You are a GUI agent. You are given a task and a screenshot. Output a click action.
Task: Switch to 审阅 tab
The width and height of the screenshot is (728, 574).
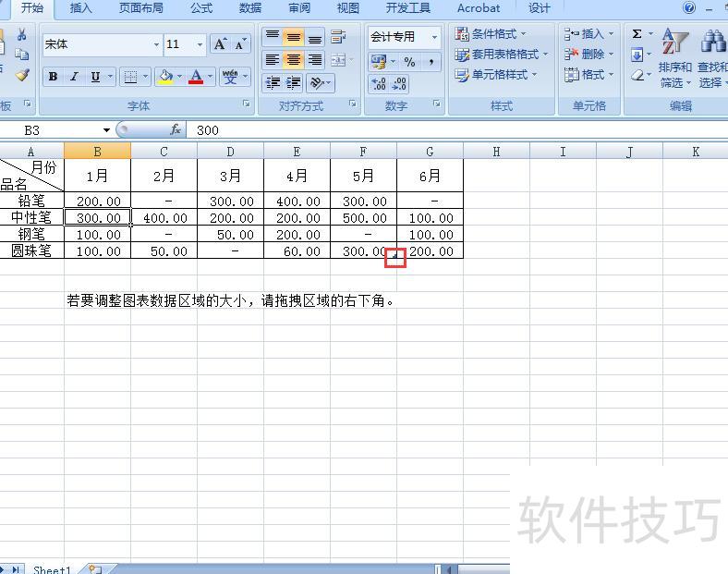pyautogui.click(x=299, y=8)
